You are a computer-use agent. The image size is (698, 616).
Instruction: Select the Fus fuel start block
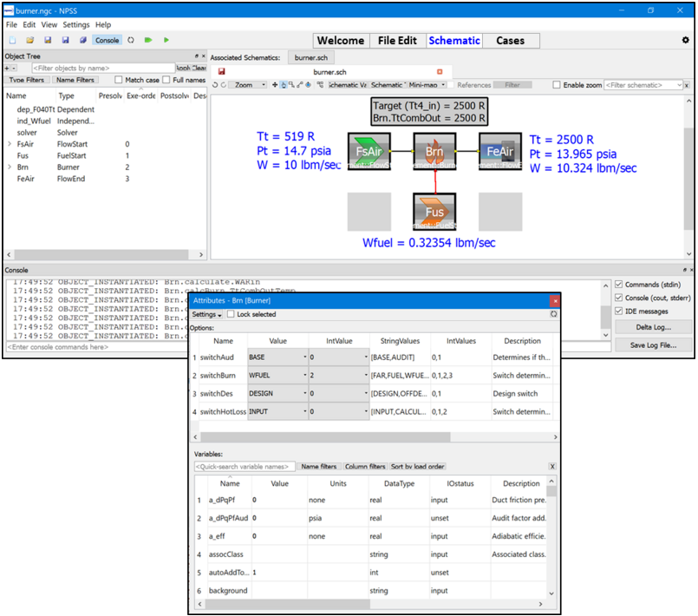click(434, 212)
